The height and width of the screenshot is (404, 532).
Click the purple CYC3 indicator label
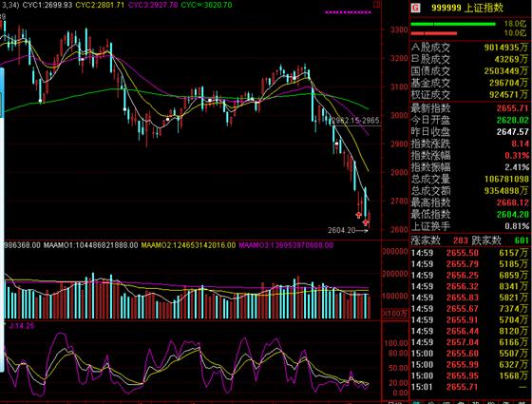(x=153, y=5)
